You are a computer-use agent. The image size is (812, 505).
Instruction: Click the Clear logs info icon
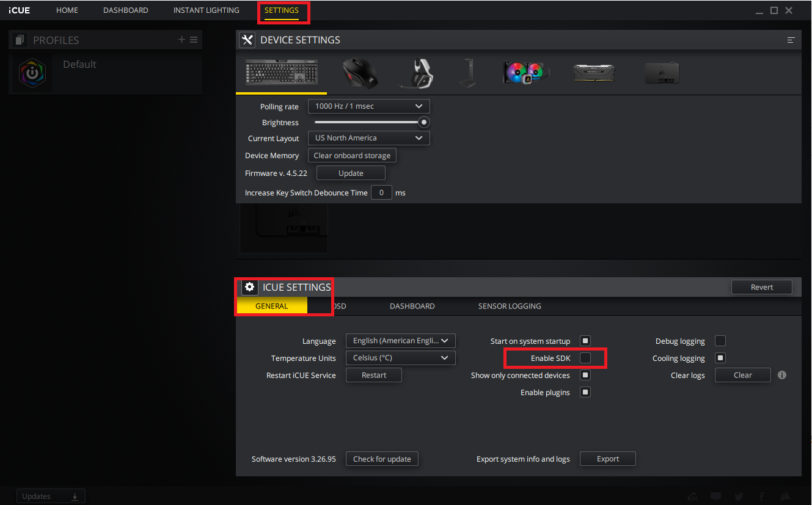[782, 375]
